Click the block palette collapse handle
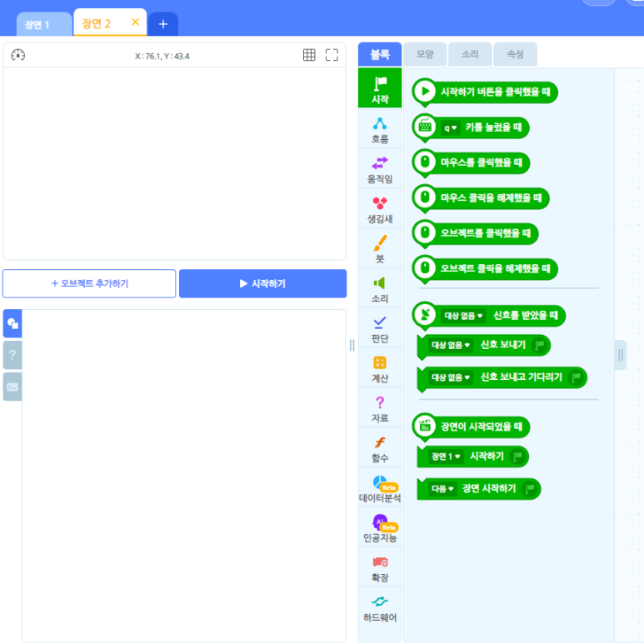Image resolution: width=644 pixels, height=644 pixels. (x=621, y=355)
